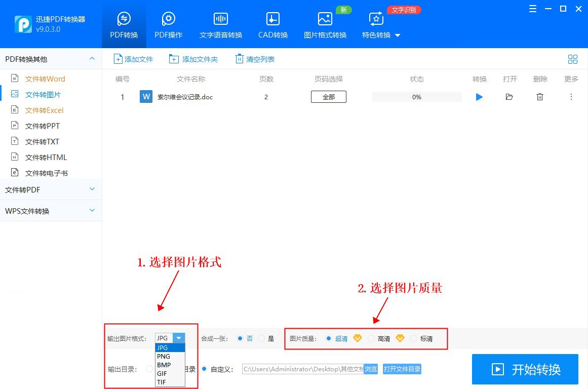Image resolution: width=588 pixels, height=389 pixels.
Task: Start conversion with the blue play icon
Action: coord(479,97)
